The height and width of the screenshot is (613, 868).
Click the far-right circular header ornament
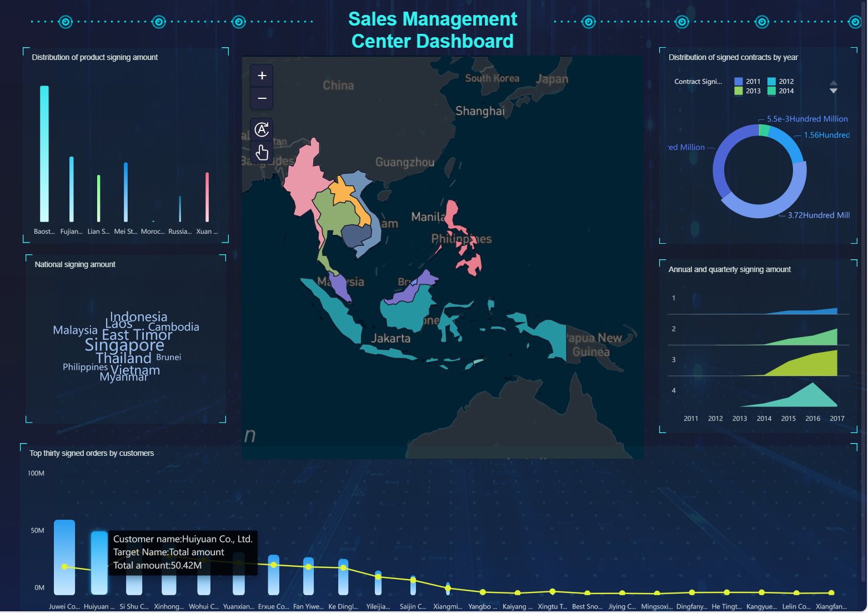point(855,22)
